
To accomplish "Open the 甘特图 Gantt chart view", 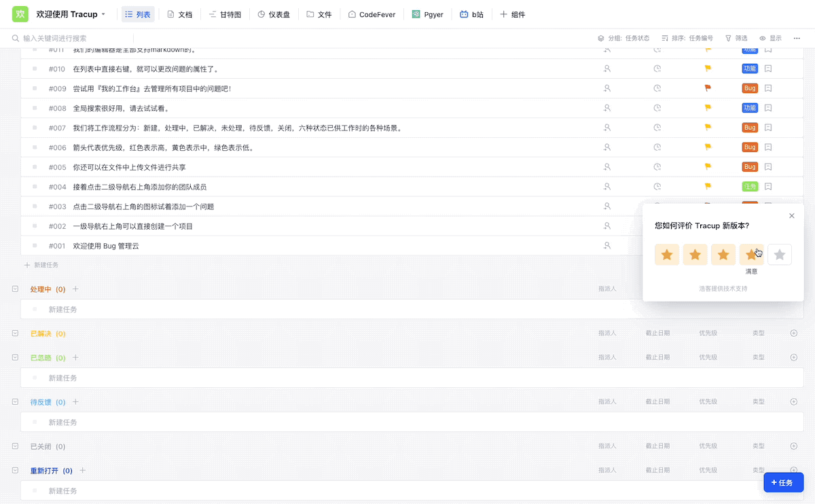I will pos(225,14).
